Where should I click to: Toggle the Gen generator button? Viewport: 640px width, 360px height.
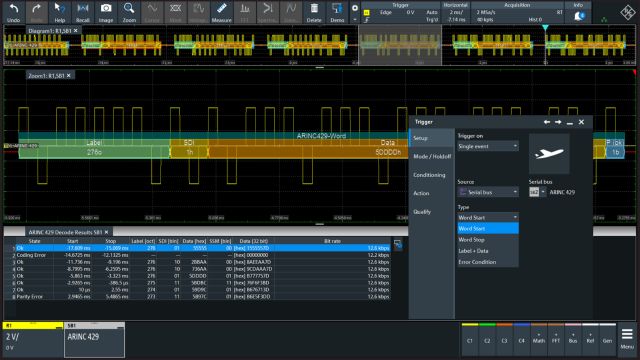(x=607, y=339)
